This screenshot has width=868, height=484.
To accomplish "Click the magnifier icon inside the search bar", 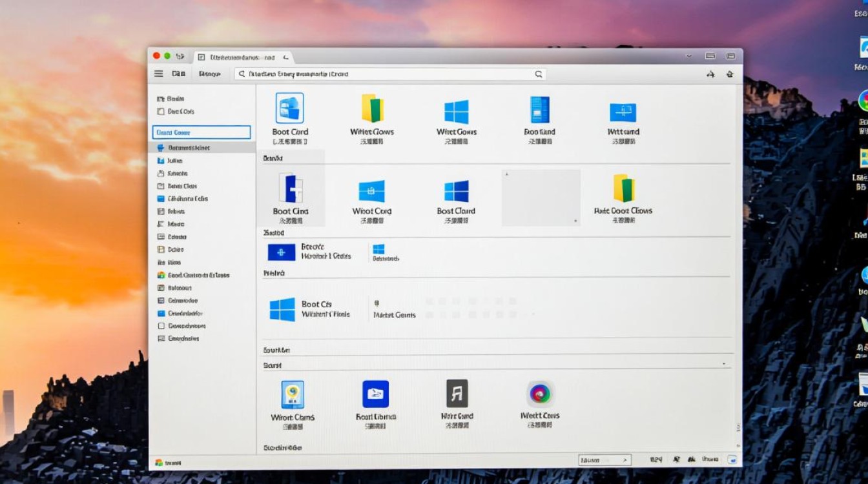I will pos(538,74).
